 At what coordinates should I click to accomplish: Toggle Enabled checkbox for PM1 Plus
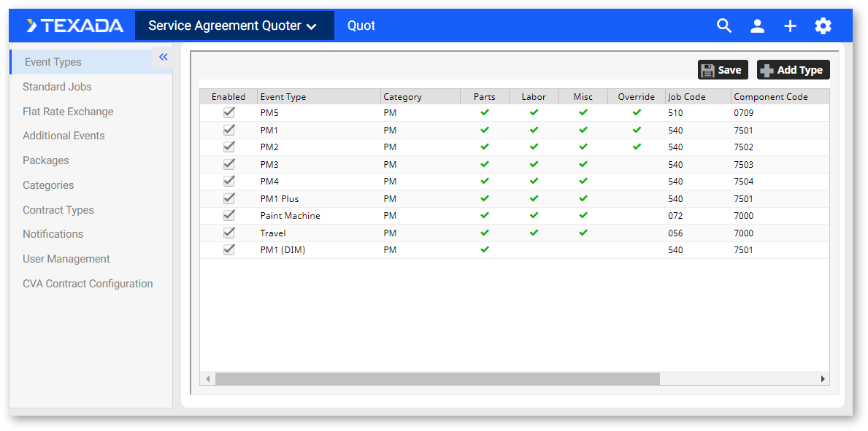228,198
